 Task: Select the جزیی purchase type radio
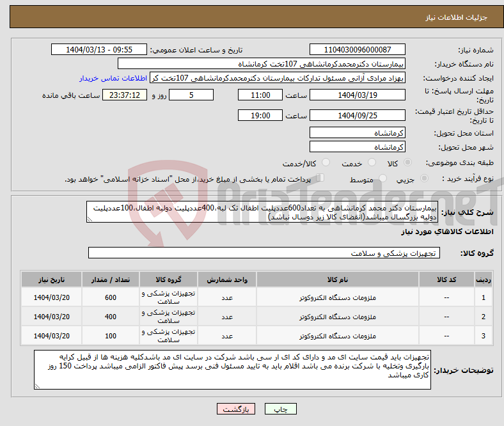pos(424,178)
